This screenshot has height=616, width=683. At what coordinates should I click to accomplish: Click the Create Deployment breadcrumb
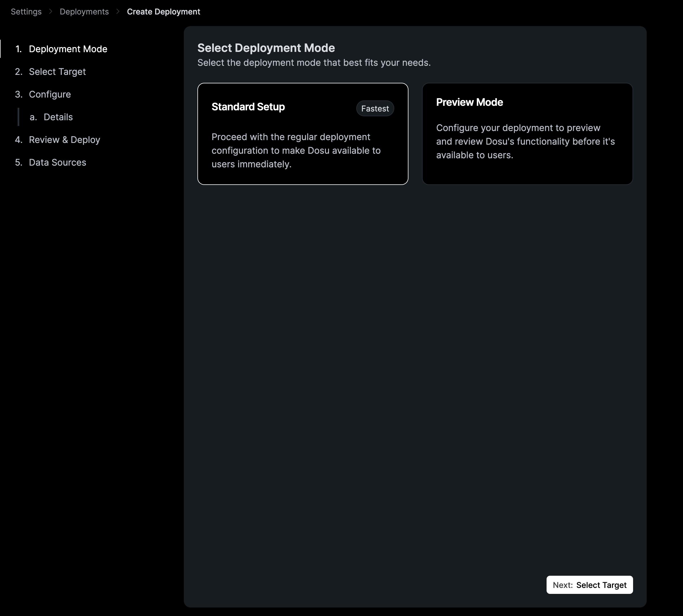163,12
